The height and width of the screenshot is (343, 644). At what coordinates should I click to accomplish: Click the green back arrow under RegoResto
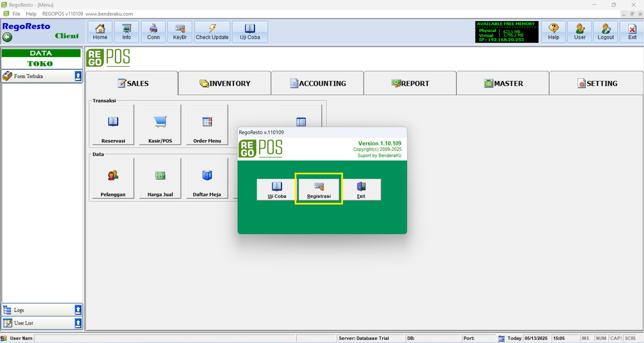(x=7, y=37)
